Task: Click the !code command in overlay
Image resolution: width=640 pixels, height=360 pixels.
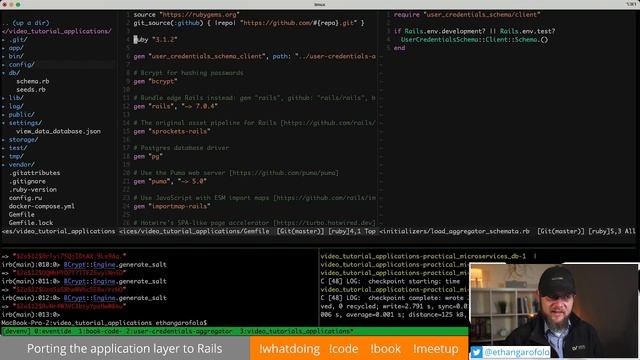Action: 344,349
